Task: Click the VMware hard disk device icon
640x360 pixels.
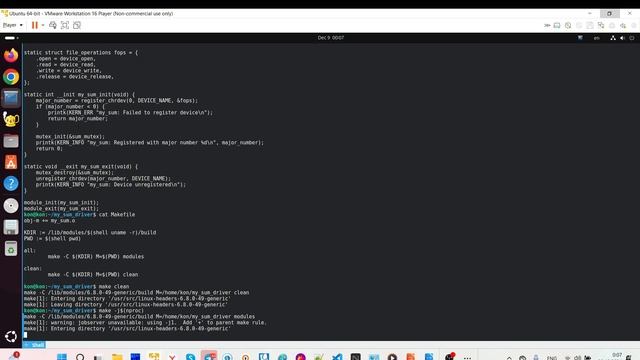Action: [557, 25]
